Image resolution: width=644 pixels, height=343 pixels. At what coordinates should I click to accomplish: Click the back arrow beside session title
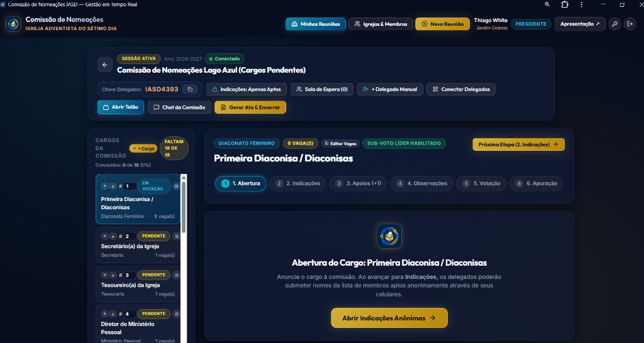[x=105, y=65]
